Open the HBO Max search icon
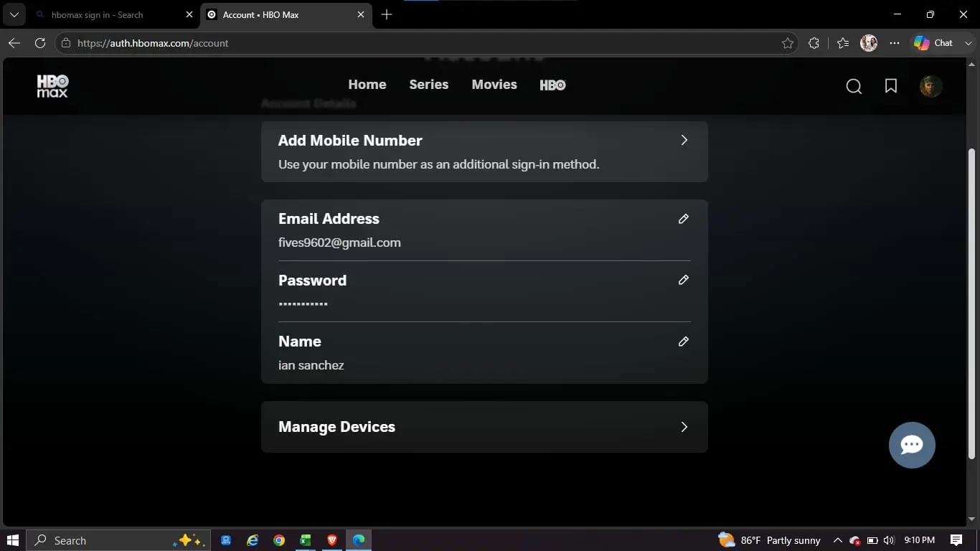 point(854,86)
